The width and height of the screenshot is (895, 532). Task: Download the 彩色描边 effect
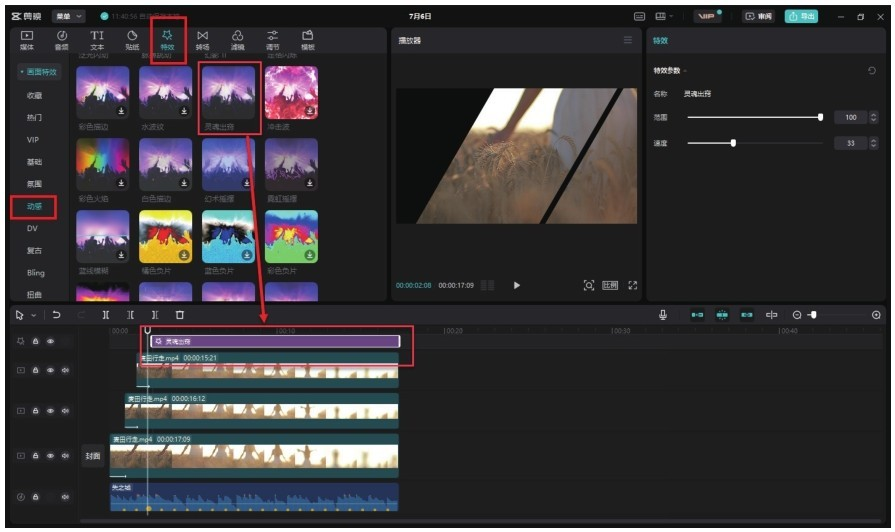121,111
